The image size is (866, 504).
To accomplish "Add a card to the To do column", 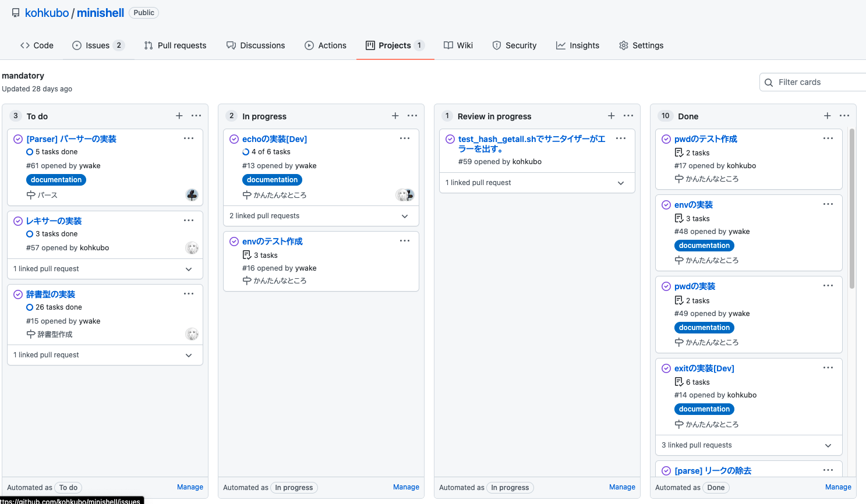I will [179, 116].
